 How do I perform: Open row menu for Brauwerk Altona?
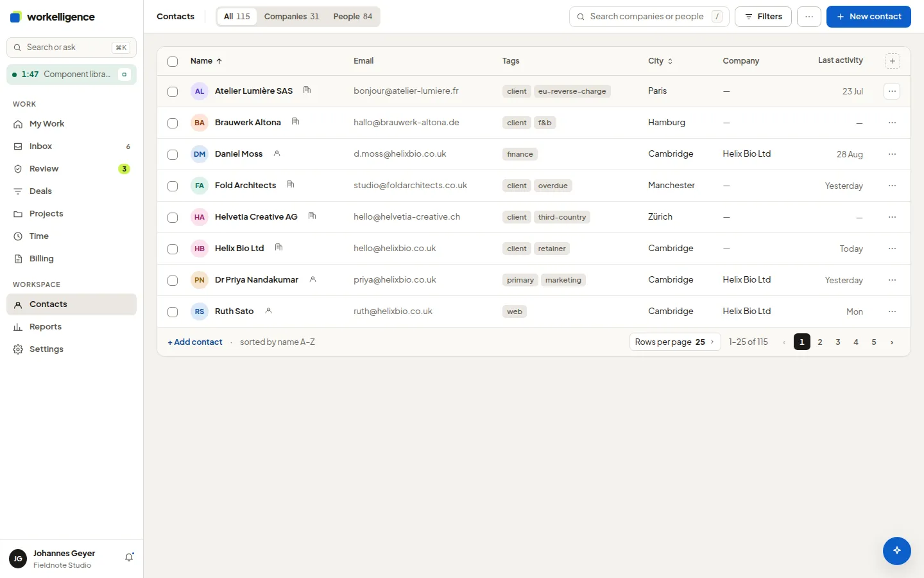coord(892,123)
